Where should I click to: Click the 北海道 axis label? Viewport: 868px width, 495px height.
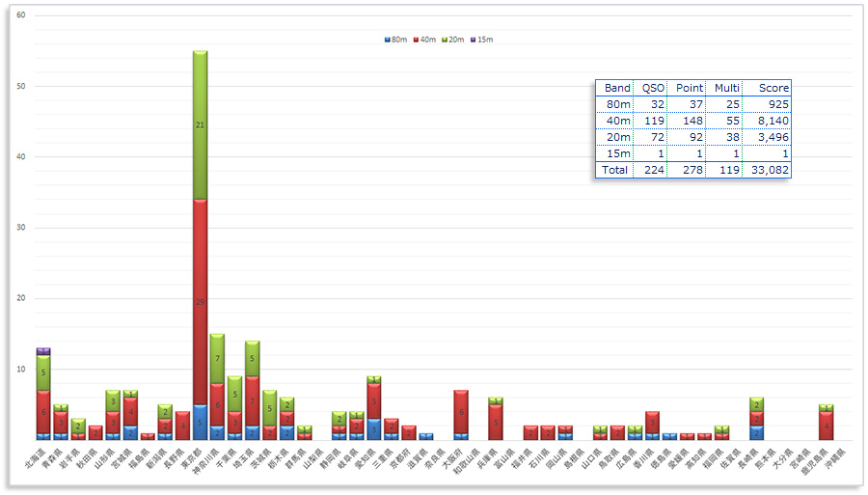37,459
